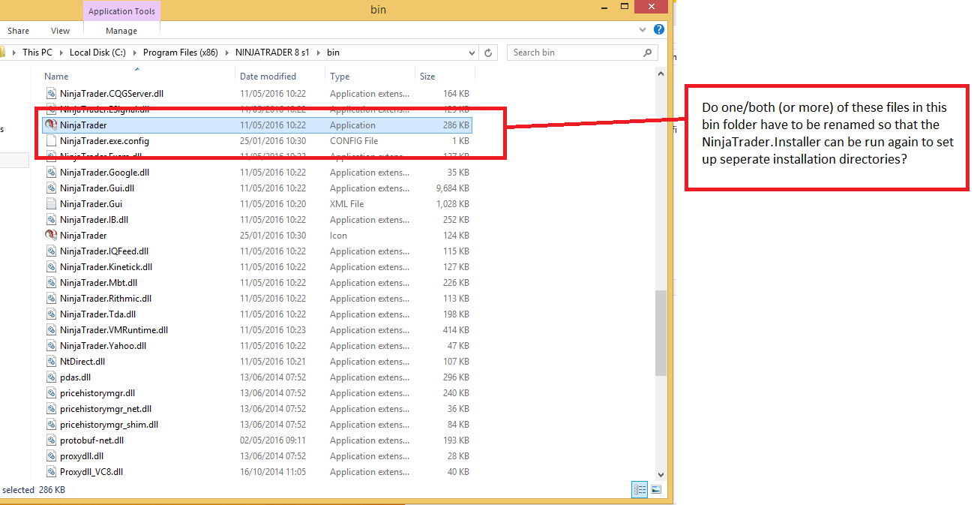980x505 pixels.
Task: Select NinjaTrader.Gui XML file icon
Action: click(x=51, y=204)
